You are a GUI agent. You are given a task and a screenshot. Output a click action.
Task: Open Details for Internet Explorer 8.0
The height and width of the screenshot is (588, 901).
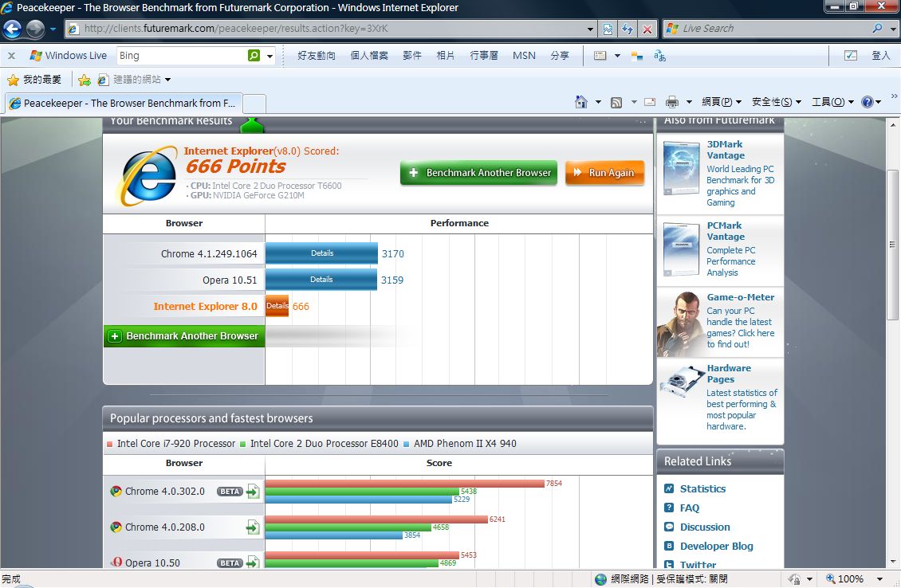(x=277, y=306)
